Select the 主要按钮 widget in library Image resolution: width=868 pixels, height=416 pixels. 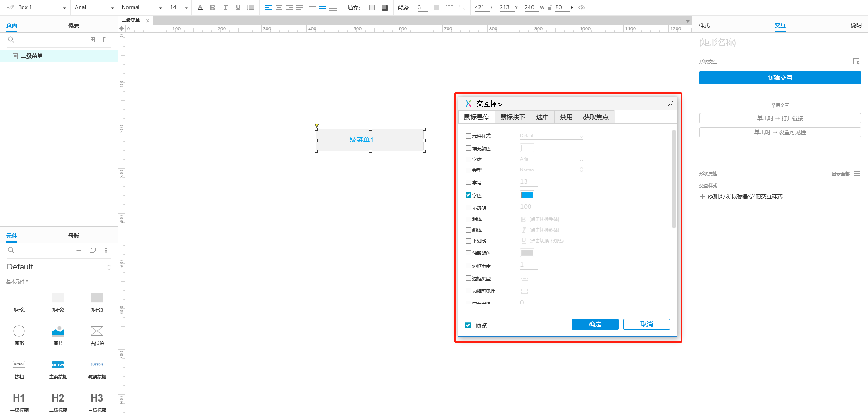58,369
